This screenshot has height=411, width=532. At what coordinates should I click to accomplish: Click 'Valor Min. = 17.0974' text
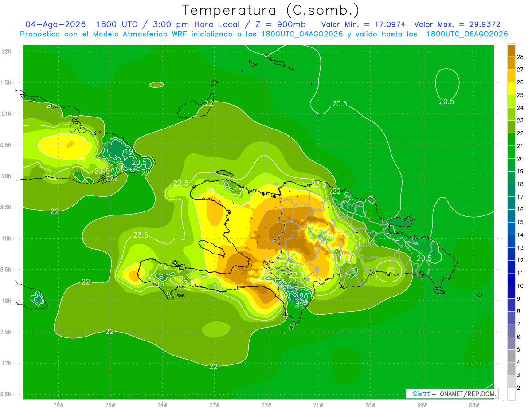(363, 24)
